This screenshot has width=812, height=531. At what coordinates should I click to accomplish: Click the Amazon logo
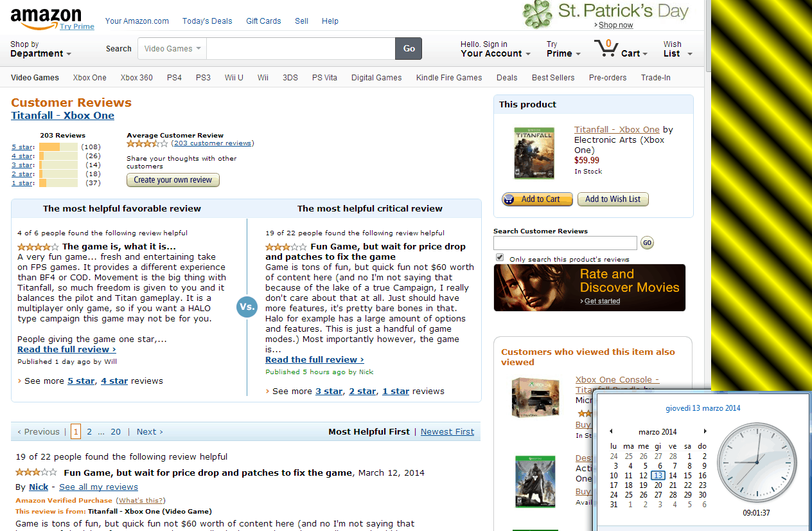click(46, 19)
